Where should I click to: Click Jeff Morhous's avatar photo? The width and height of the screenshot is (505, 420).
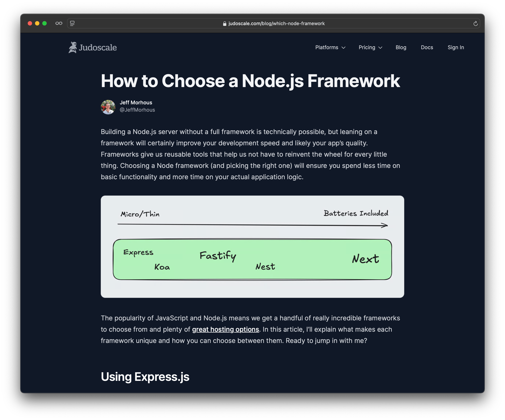pos(108,107)
